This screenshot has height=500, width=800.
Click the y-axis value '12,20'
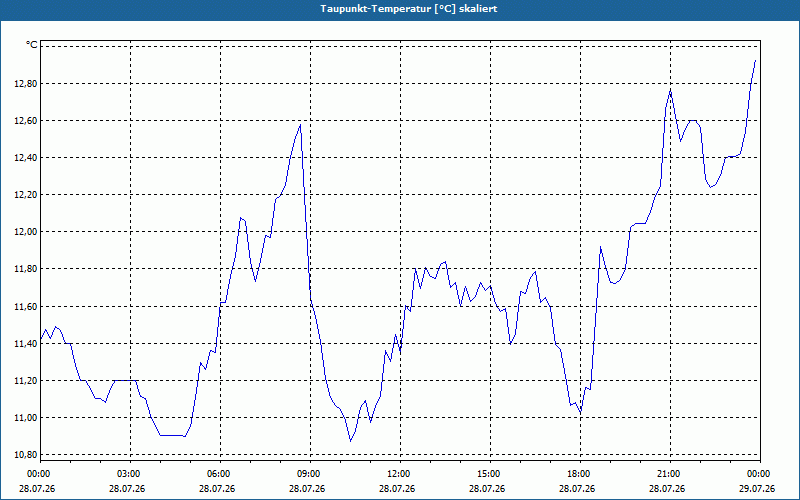(26, 195)
